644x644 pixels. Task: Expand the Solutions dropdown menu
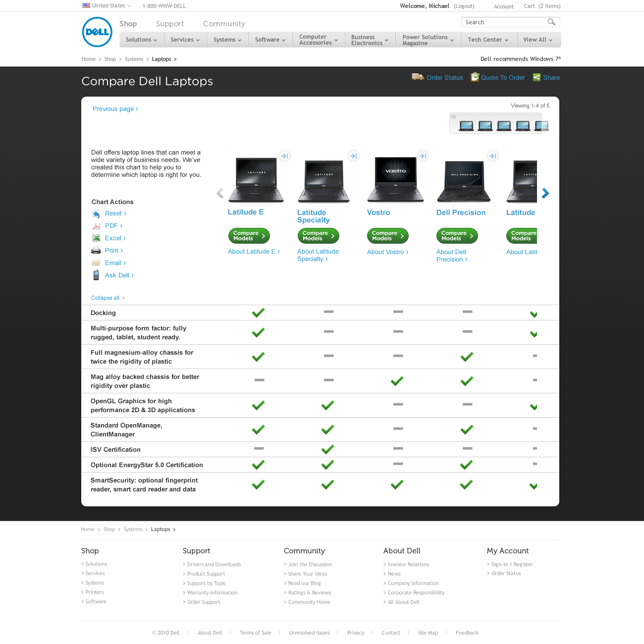click(141, 40)
